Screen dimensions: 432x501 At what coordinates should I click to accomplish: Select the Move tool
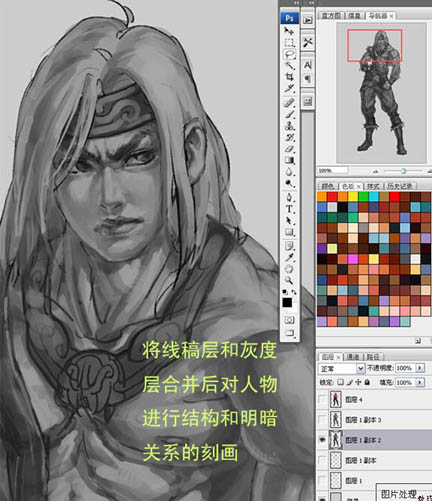click(289, 31)
